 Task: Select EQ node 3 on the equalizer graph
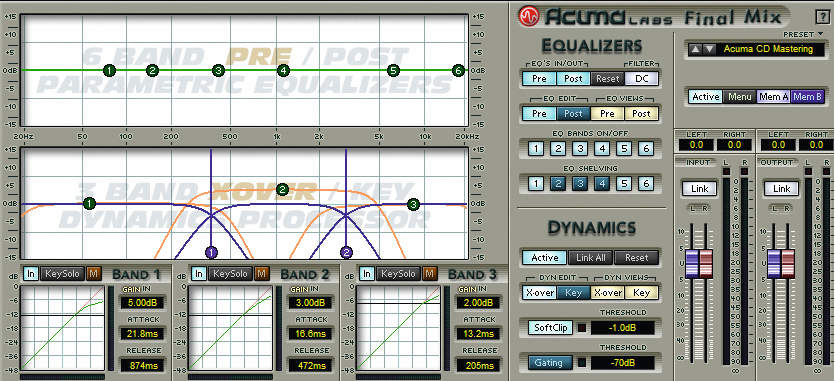(218, 70)
